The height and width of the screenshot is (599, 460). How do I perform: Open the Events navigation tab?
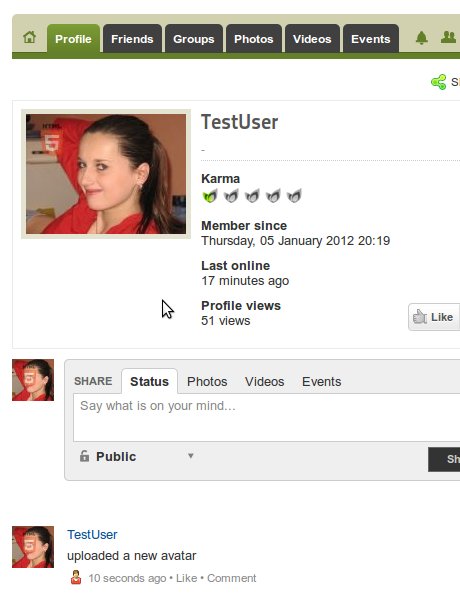point(371,39)
